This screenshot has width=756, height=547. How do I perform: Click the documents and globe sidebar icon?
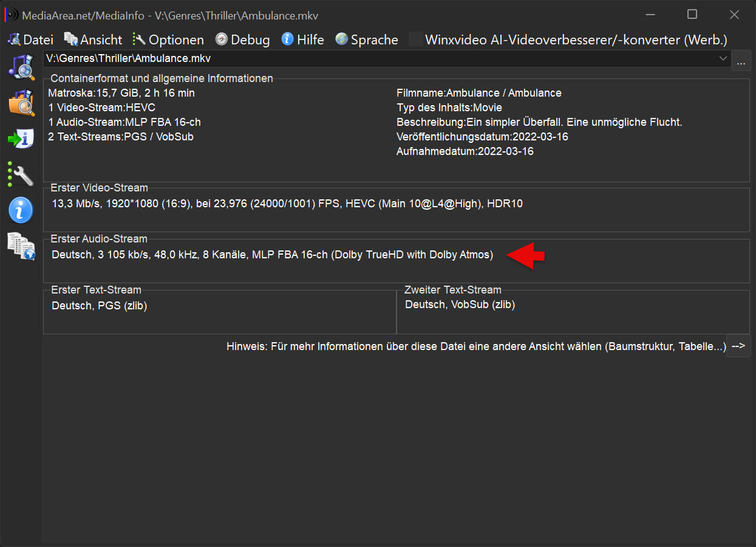pyautogui.click(x=21, y=246)
